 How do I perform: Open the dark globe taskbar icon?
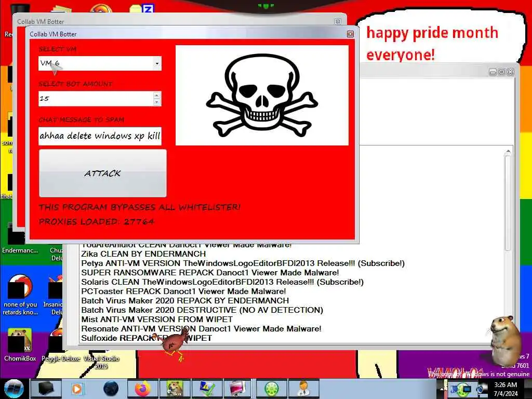111,389
